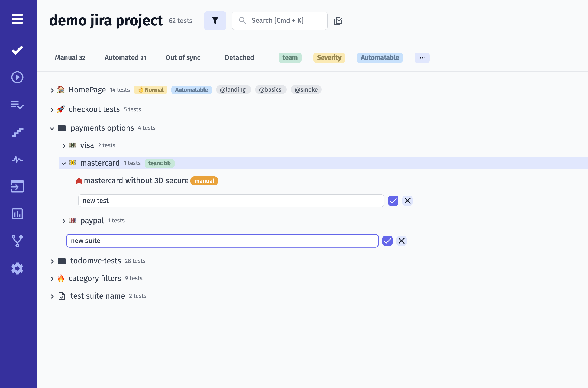Click the Automatable filter button
The image size is (588, 388).
(380, 57)
